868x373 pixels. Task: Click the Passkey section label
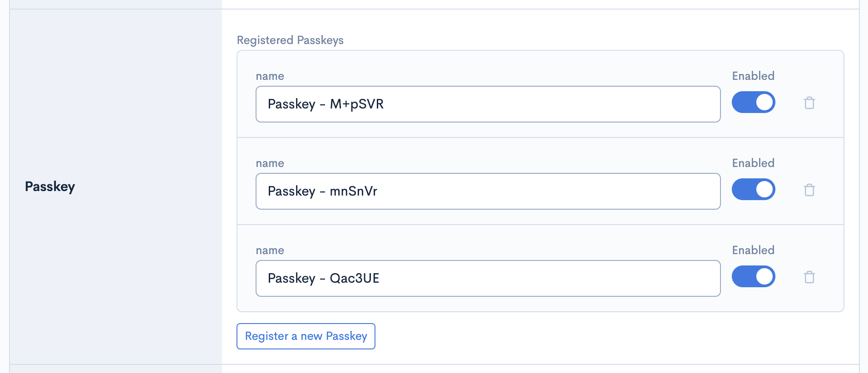click(50, 186)
